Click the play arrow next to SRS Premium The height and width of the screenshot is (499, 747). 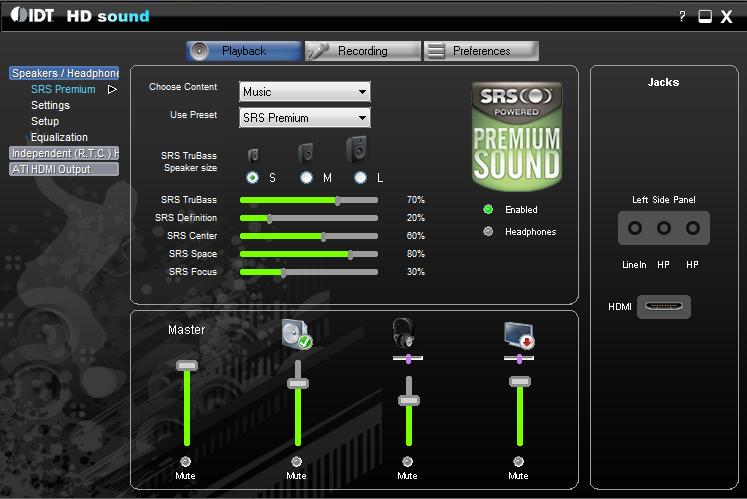tap(112, 89)
